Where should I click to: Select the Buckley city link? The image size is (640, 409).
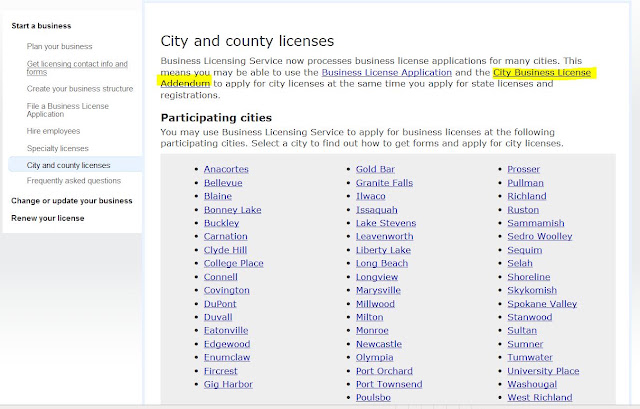222,223
